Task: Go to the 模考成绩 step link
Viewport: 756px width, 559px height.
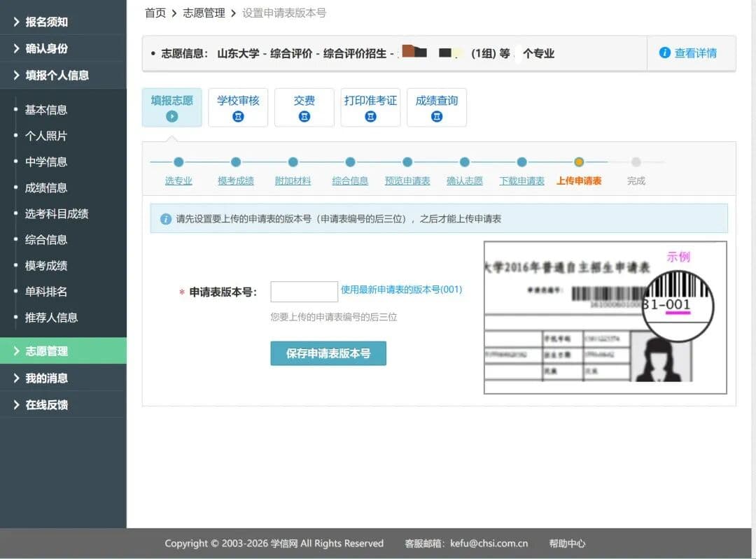Action: pyautogui.click(x=236, y=181)
